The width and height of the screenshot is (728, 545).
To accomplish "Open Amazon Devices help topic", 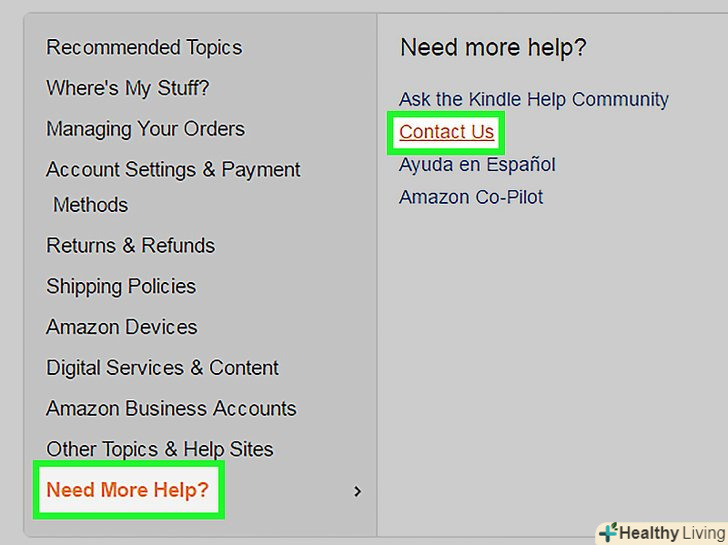I will (122, 328).
